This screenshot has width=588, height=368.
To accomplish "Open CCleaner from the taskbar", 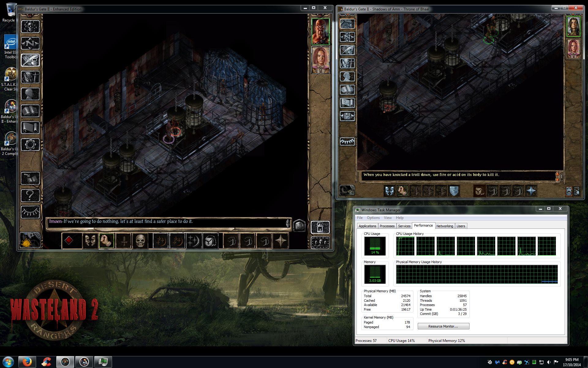I will (x=46, y=362).
